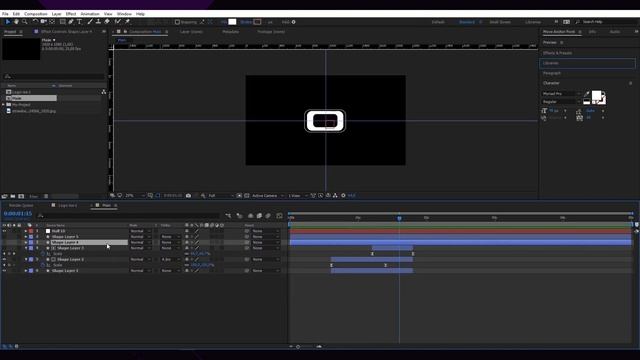Switch to the Render Queue tab
The image size is (640, 360).
pyautogui.click(x=21, y=205)
